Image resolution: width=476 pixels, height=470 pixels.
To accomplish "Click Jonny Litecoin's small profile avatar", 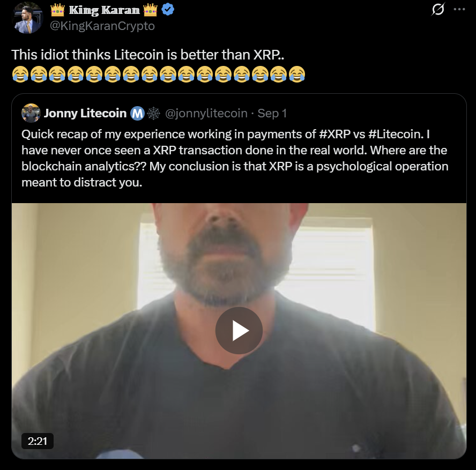I will pyautogui.click(x=31, y=113).
